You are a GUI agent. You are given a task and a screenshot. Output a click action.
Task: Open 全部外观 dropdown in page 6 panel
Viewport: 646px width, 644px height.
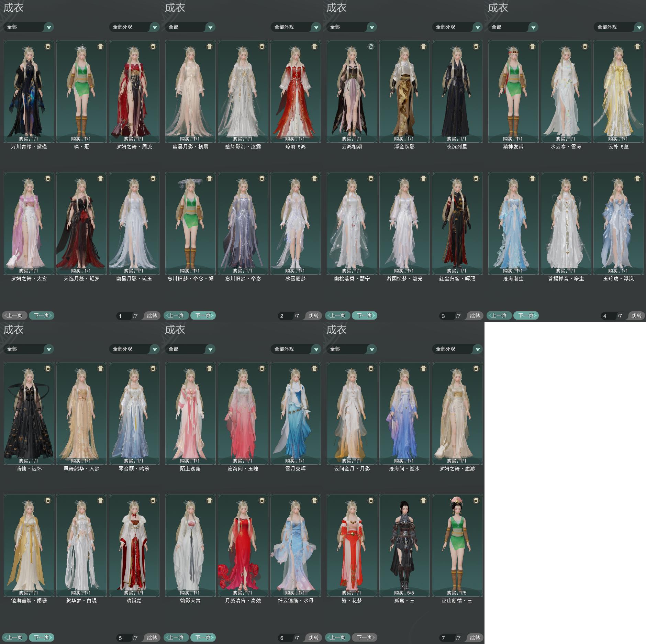coord(296,349)
